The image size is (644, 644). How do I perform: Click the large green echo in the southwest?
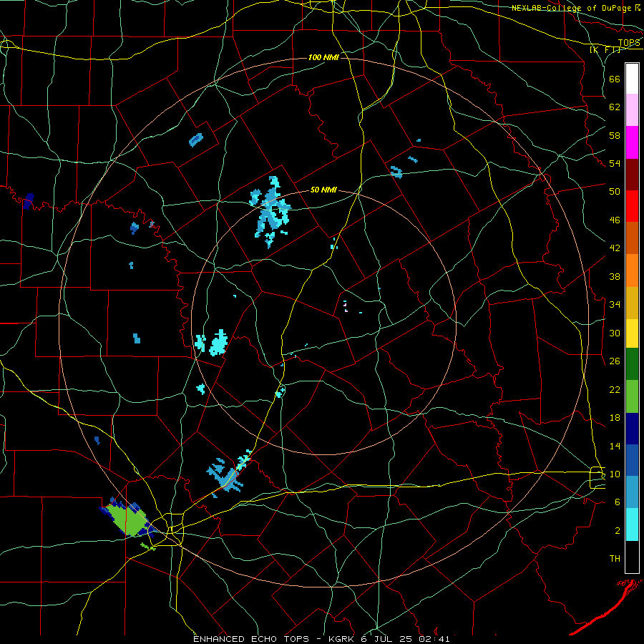(129, 520)
